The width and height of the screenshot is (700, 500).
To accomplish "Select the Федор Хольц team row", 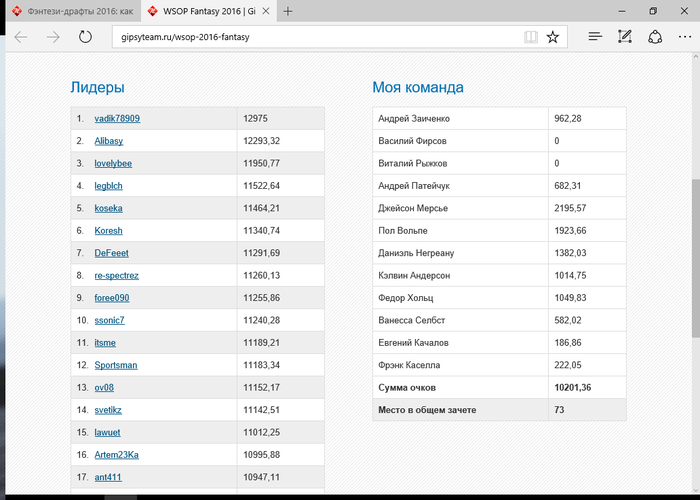I will (499, 298).
